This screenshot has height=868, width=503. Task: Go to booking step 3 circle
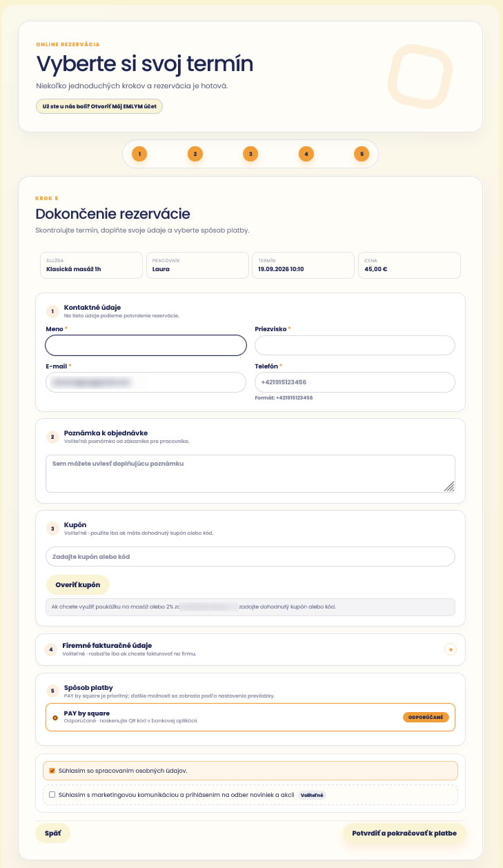pyautogui.click(x=250, y=154)
